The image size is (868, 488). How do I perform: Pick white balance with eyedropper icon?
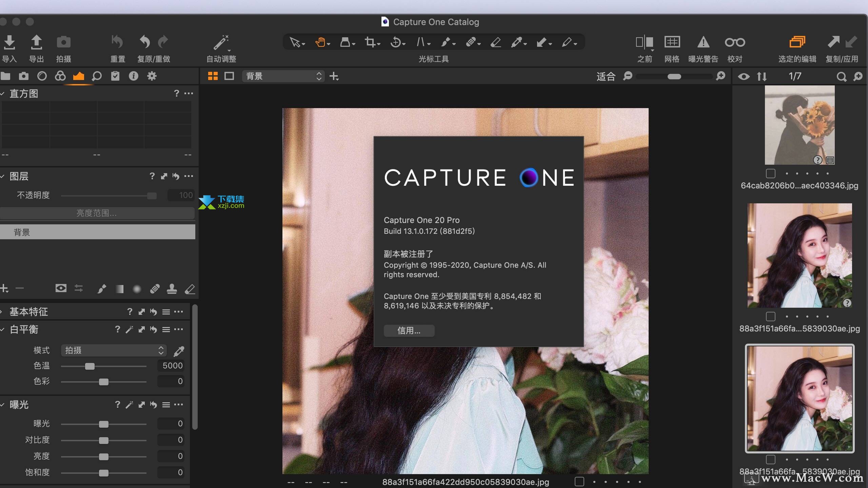pos(179,351)
